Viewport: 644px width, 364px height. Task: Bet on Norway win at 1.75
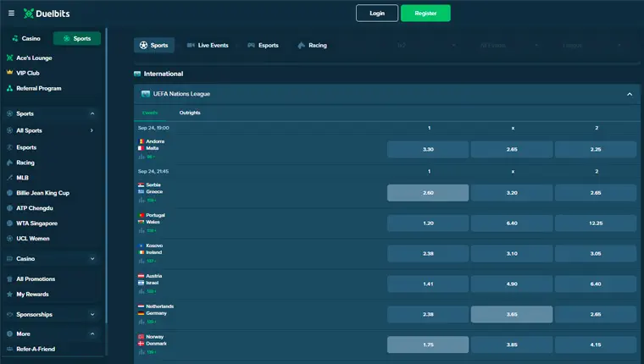tap(428, 345)
